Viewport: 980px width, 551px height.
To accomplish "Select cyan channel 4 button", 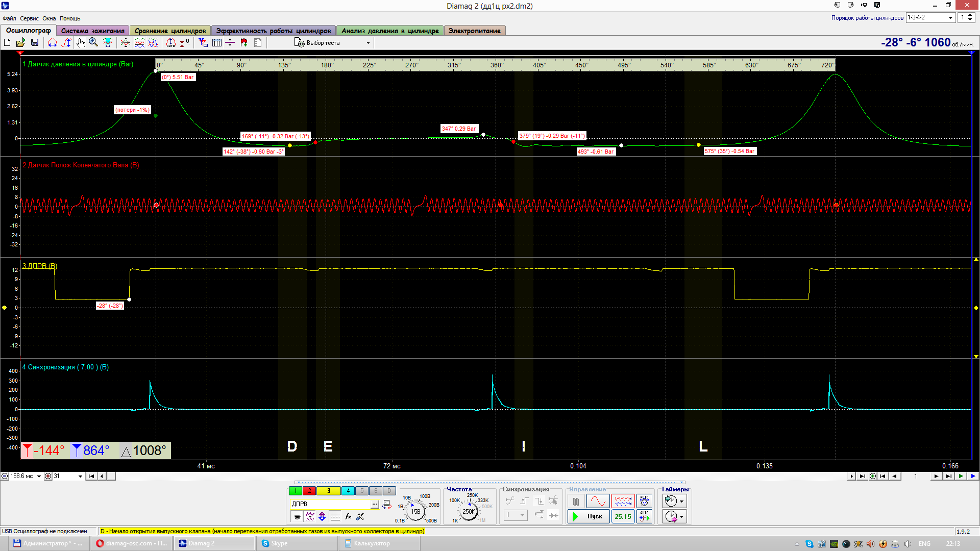I will pyautogui.click(x=348, y=491).
